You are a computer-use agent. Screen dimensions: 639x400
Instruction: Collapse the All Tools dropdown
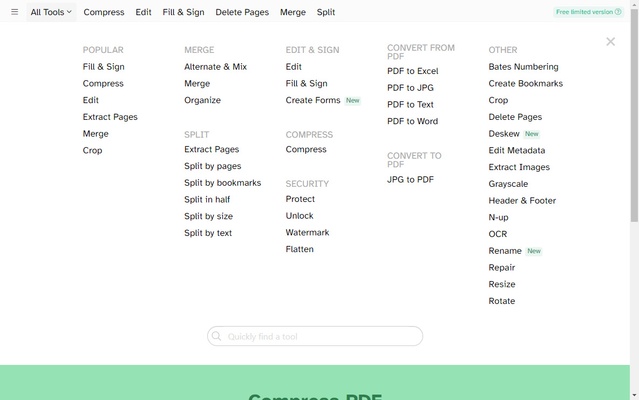[51, 12]
